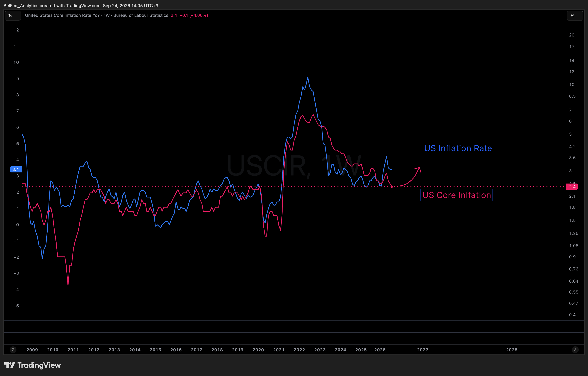
Task: Click the BelFed_Analytics attribution text at top
Action: click(x=81, y=5)
